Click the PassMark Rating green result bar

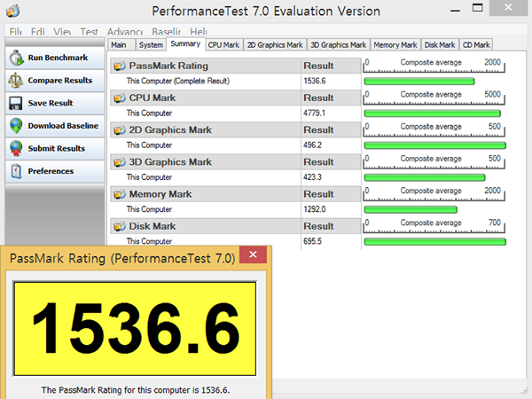tap(419, 82)
